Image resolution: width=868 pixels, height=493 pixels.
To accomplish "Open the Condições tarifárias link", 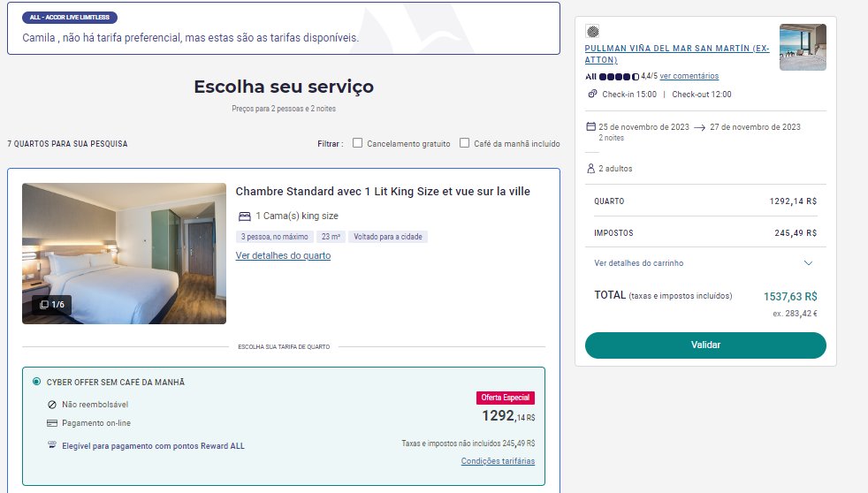I will (x=498, y=461).
